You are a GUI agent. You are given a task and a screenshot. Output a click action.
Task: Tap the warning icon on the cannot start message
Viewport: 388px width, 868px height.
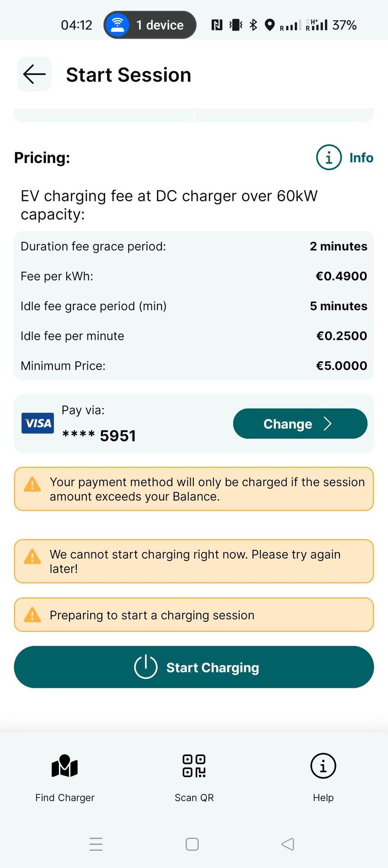[x=32, y=557]
